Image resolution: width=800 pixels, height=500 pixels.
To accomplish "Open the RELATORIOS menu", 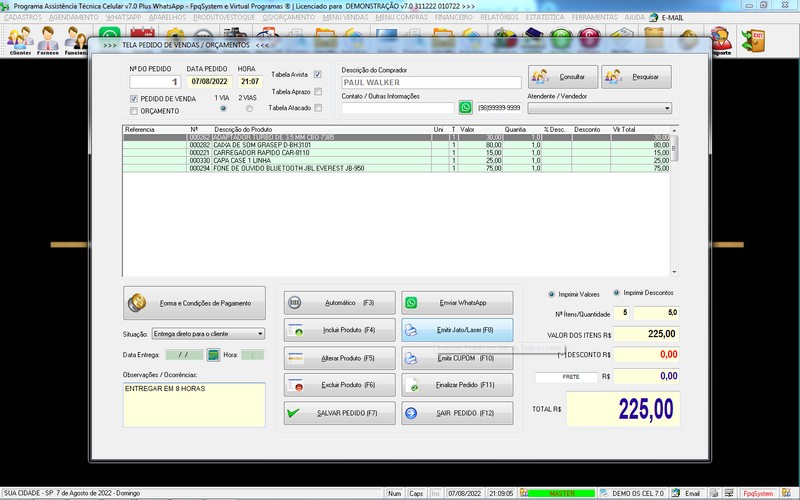I will click(499, 17).
